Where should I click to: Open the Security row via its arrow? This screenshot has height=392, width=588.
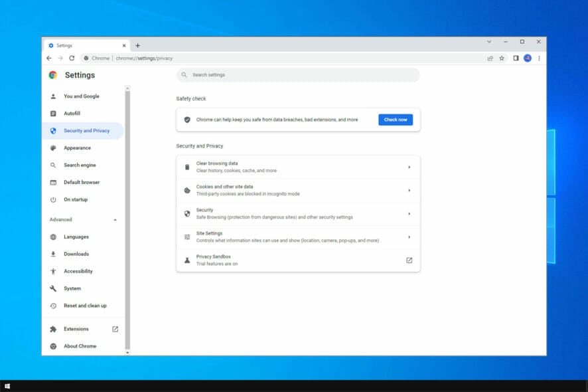pos(410,213)
